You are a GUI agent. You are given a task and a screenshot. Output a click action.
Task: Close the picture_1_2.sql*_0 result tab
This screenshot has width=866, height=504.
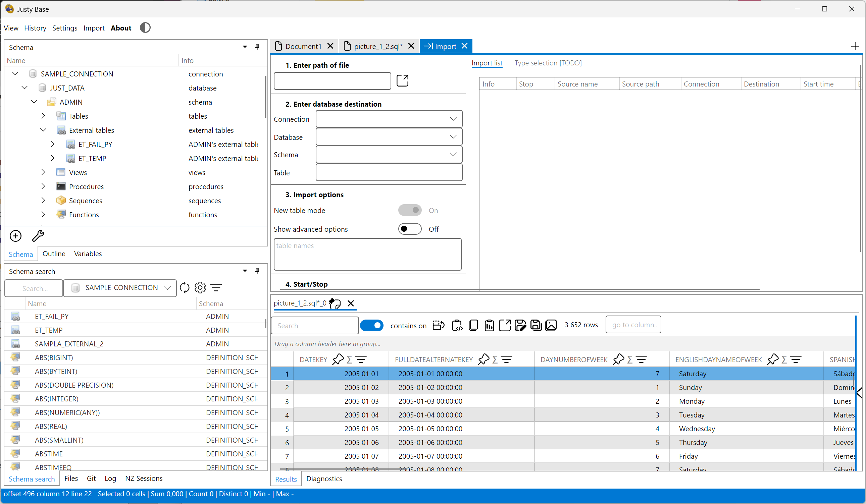coord(351,303)
